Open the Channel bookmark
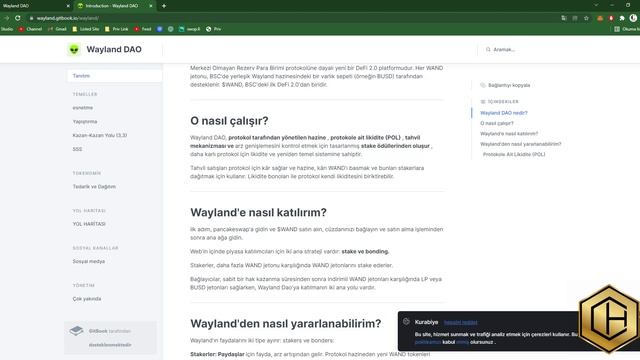This screenshot has width=640, height=360. pyautogui.click(x=30, y=29)
